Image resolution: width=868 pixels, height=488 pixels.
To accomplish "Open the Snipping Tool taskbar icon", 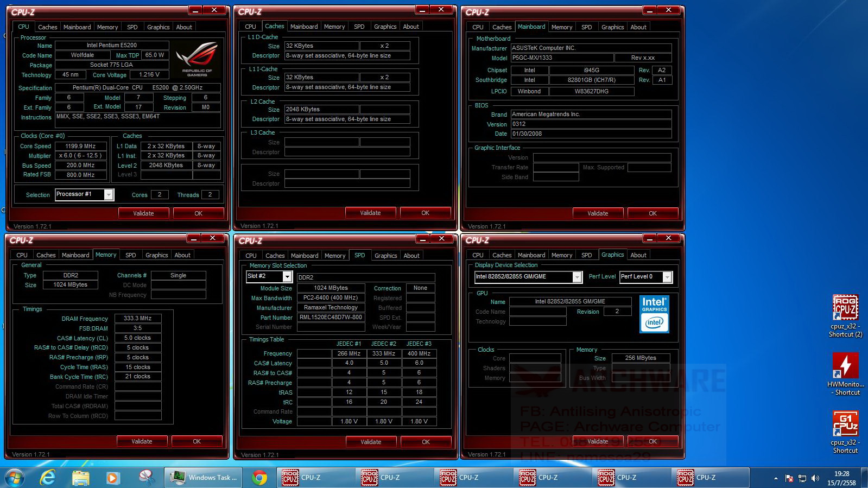I will pyautogui.click(x=147, y=478).
